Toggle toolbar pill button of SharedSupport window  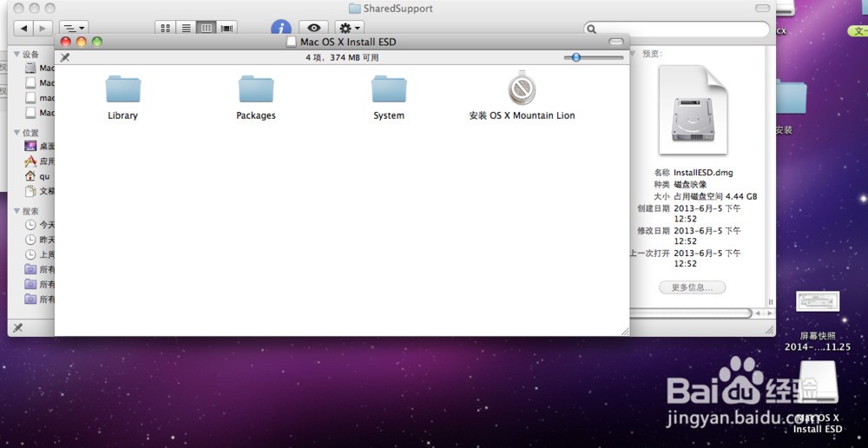762,9
